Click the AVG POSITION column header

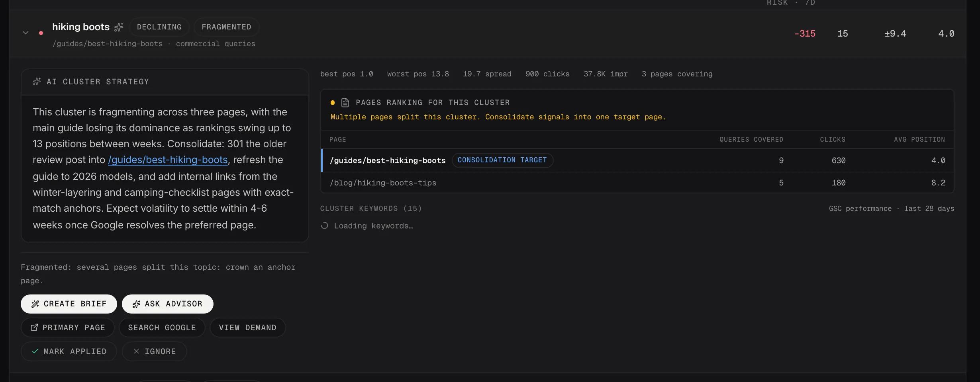click(919, 140)
